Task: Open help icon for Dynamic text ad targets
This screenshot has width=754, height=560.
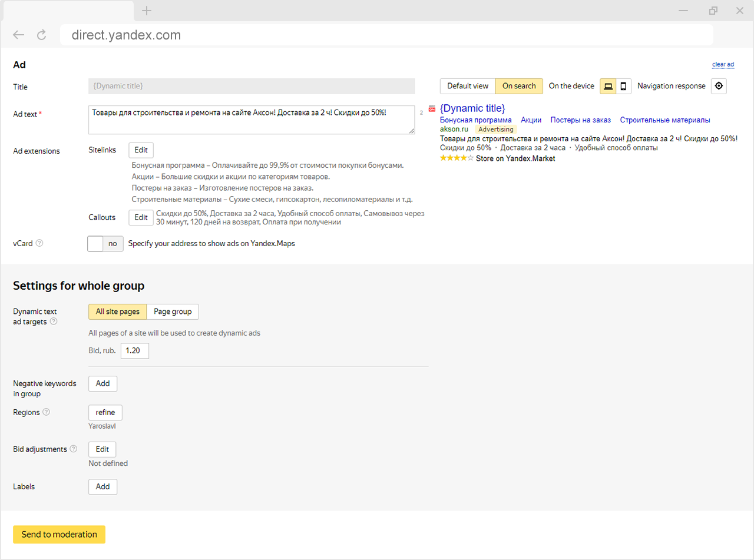Action: [x=54, y=322]
